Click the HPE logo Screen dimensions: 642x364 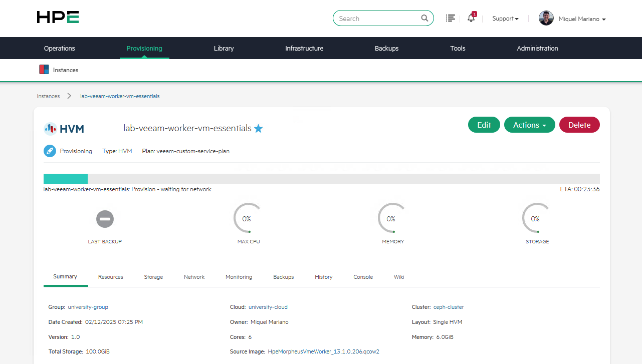tap(58, 18)
